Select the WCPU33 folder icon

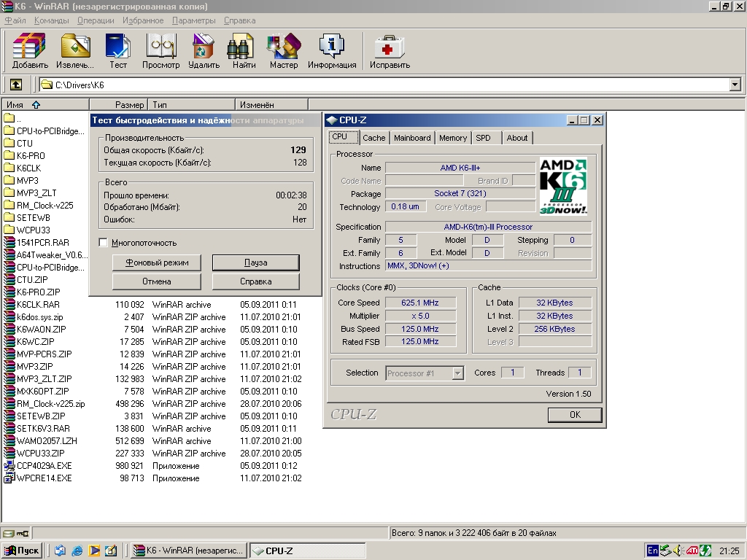tap(9, 230)
